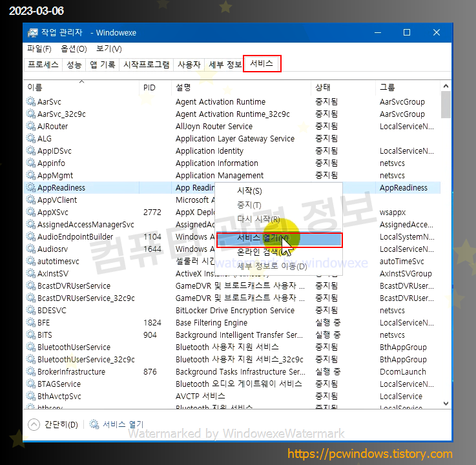Click the gear icon beside AJRouter
This screenshot has width=476, height=465.
tap(30, 126)
